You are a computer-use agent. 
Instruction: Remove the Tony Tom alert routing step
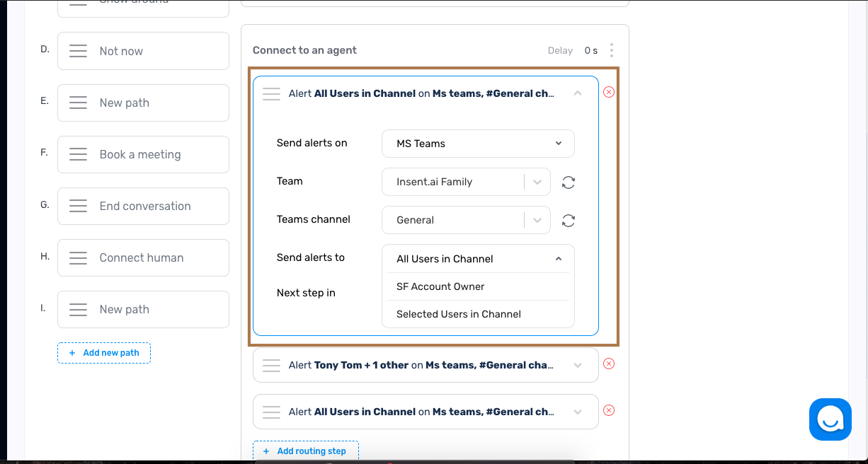click(608, 364)
